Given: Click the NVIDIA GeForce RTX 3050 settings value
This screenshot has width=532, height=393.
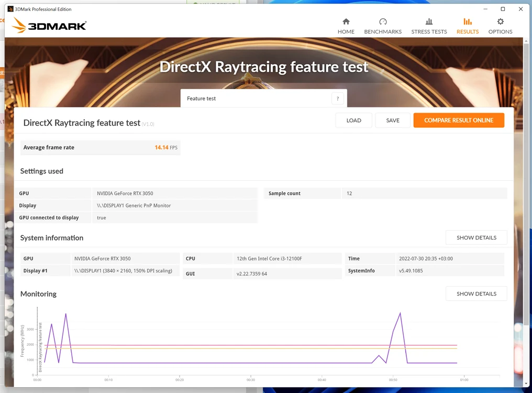Looking at the screenshot, I should [125, 193].
